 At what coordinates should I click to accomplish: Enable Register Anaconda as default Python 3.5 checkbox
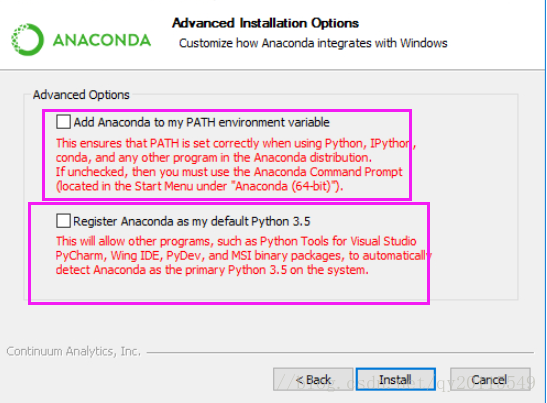pos(63,221)
